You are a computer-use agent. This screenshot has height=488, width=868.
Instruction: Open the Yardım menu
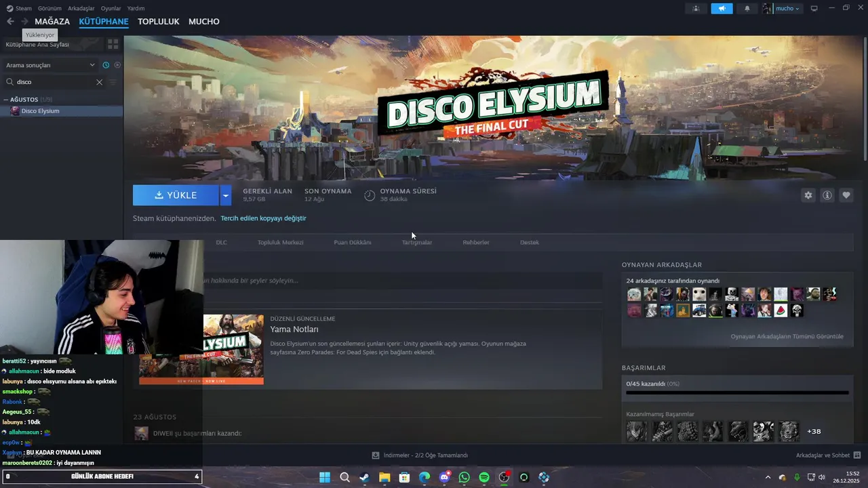point(136,8)
